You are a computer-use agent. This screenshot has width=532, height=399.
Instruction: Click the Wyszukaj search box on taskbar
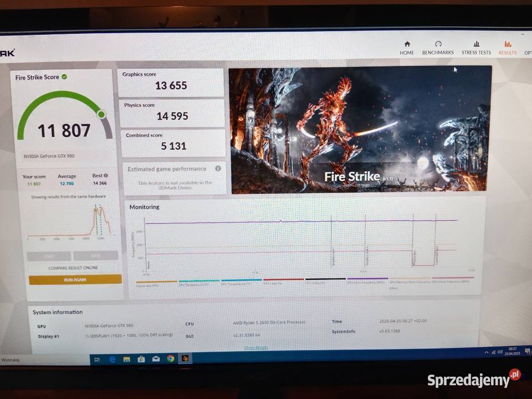pyautogui.click(x=45, y=360)
